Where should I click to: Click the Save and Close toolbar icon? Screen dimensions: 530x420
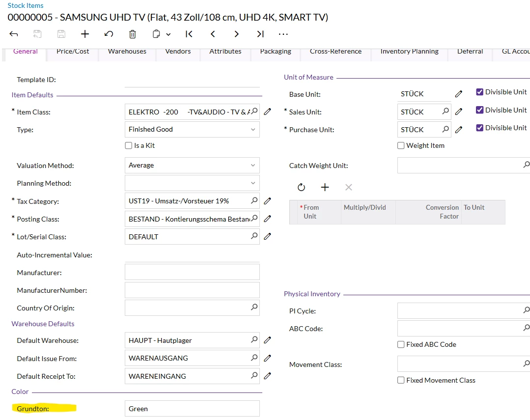(x=37, y=34)
